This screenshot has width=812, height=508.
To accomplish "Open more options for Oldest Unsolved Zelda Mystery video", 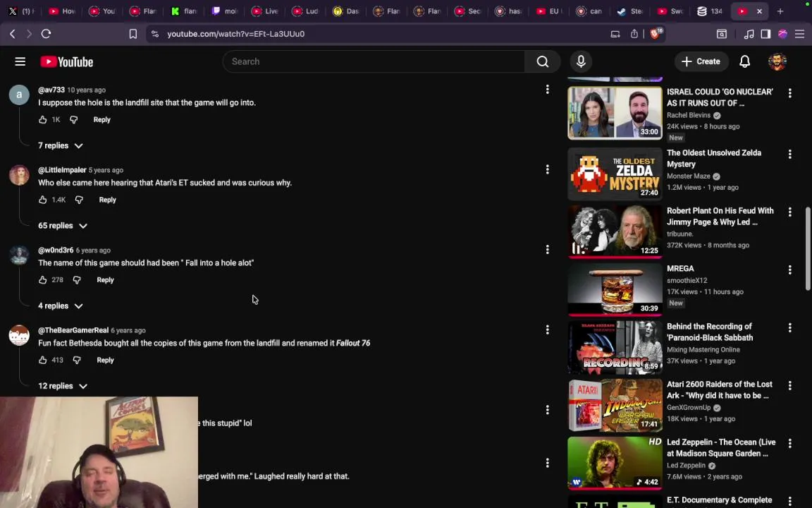I will point(789,154).
